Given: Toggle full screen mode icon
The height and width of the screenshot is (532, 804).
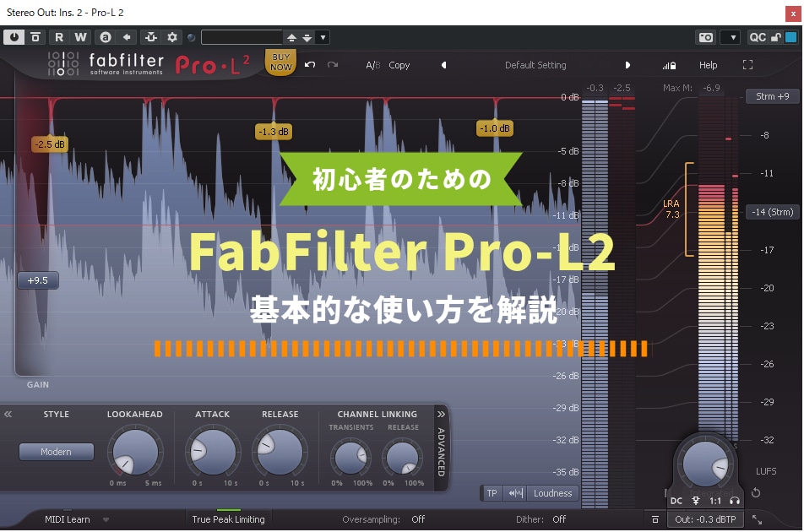Looking at the screenshot, I should coord(747,65).
